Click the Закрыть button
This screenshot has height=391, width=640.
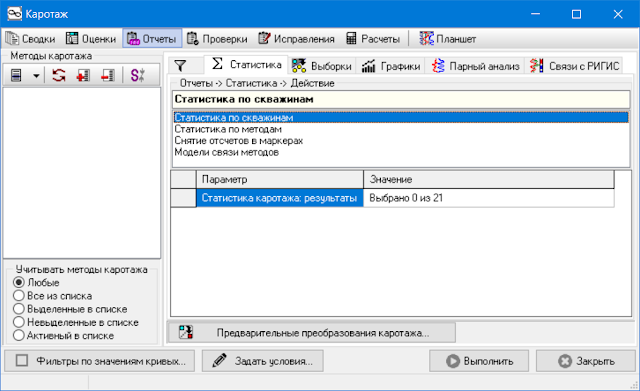[586, 361]
